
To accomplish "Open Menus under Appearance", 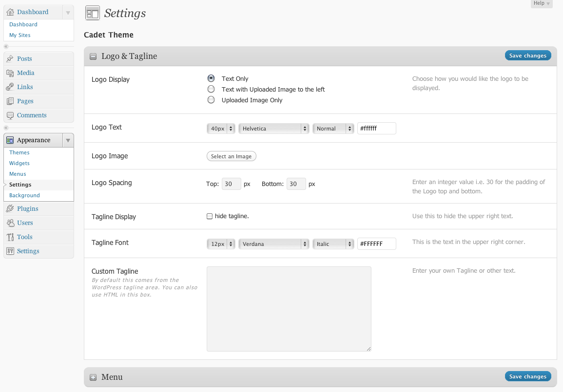I will pos(18,174).
